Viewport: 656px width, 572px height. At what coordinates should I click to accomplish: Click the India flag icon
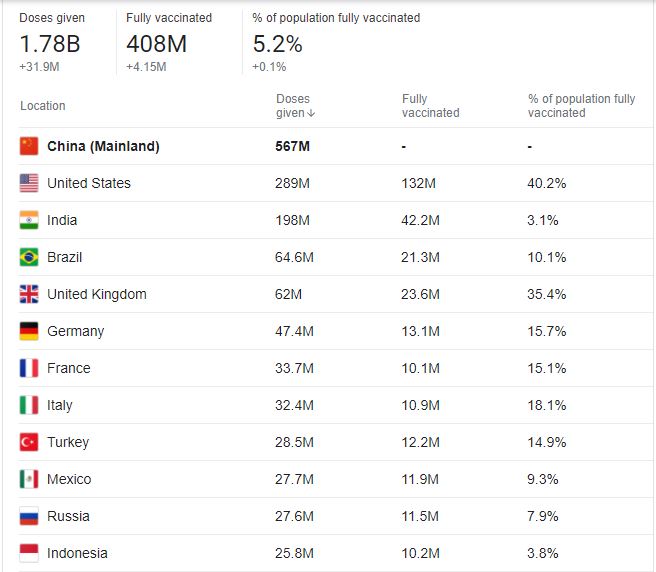29,220
